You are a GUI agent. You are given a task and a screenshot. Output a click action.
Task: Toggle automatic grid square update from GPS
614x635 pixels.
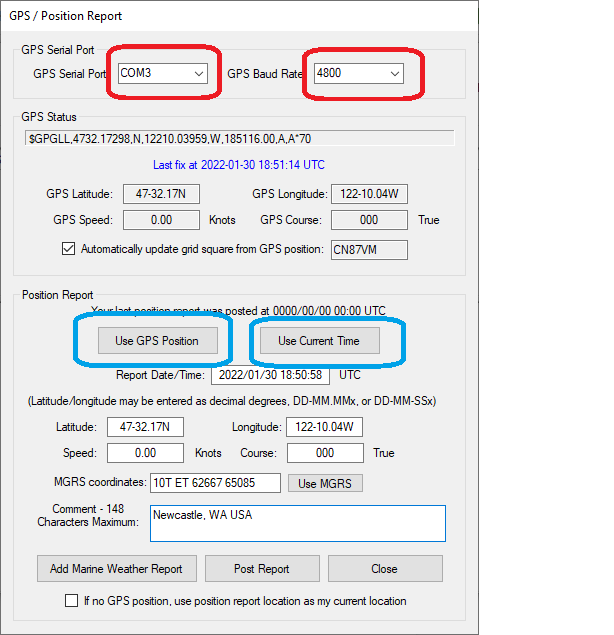click(68, 249)
